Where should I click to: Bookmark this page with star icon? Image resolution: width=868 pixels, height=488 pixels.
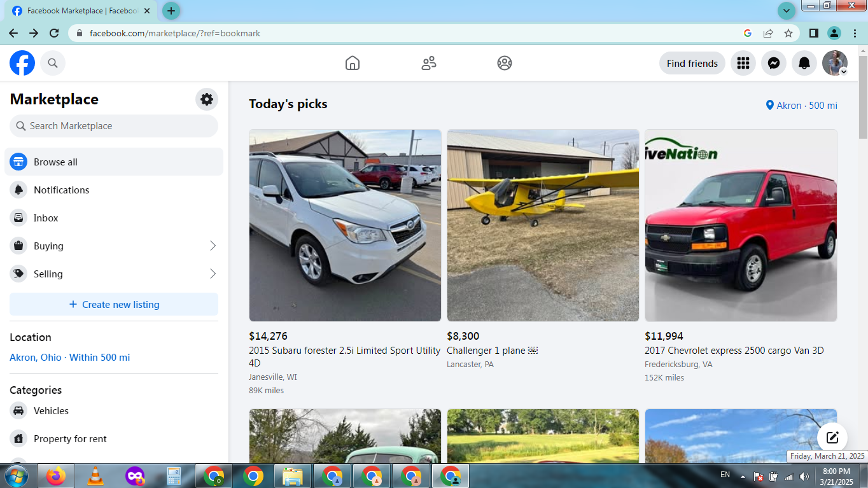[788, 33]
